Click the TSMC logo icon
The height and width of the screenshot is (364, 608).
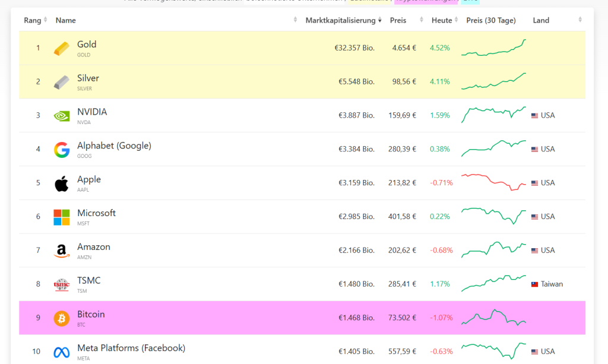coord(62,285)
